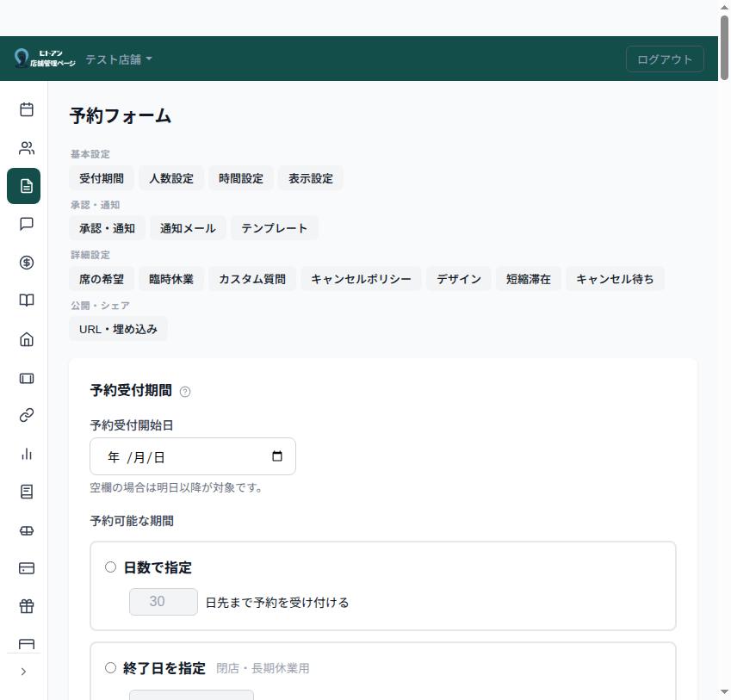This screenshot has height=700, width=731.
Task: Open the キャンセル待ち tab
Action: click(616, 279)
